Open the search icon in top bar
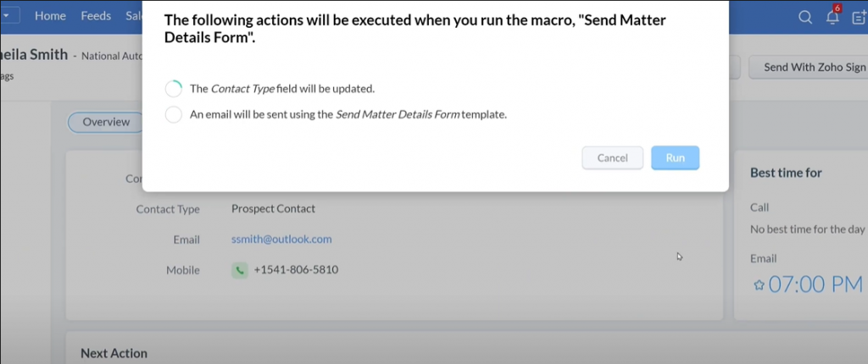Screen dimensions: 868x364 pos(805,17)
